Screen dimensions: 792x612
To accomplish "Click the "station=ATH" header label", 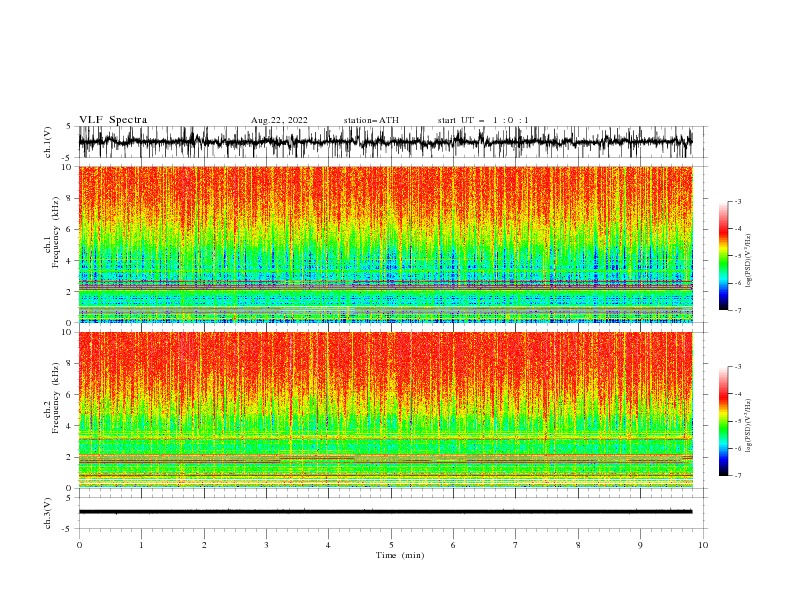I will coord(371,120).
